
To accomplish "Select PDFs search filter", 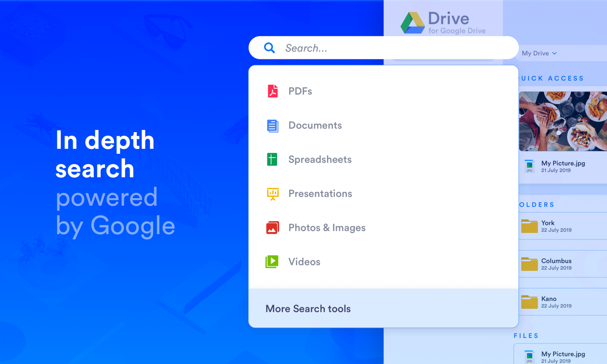I will [383, 91].
